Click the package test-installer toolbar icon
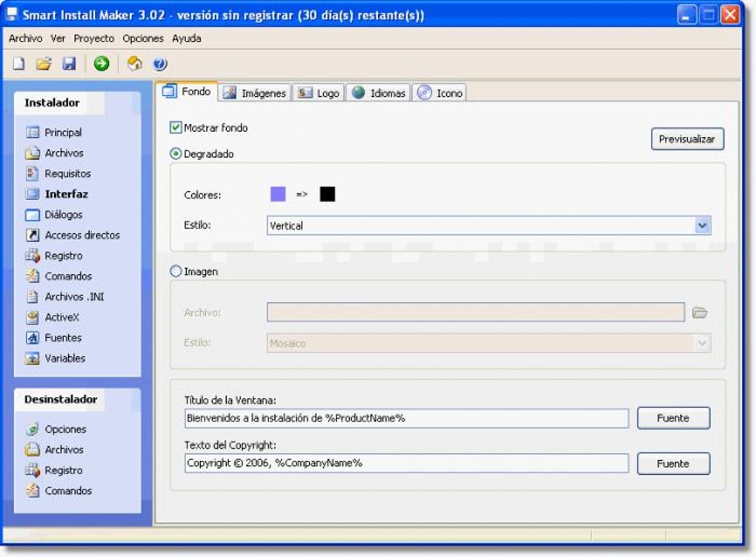Viewport: 756px width, 557px height. 134,63
